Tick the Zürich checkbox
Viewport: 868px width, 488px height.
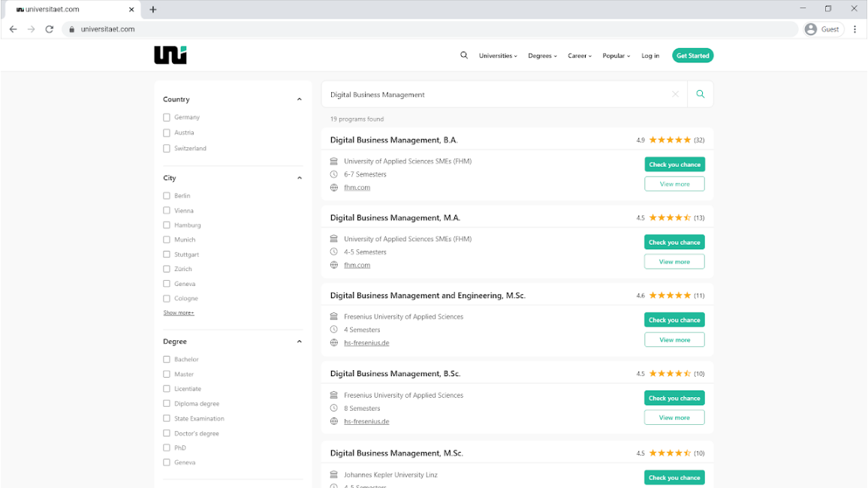[x=167, y=270]
